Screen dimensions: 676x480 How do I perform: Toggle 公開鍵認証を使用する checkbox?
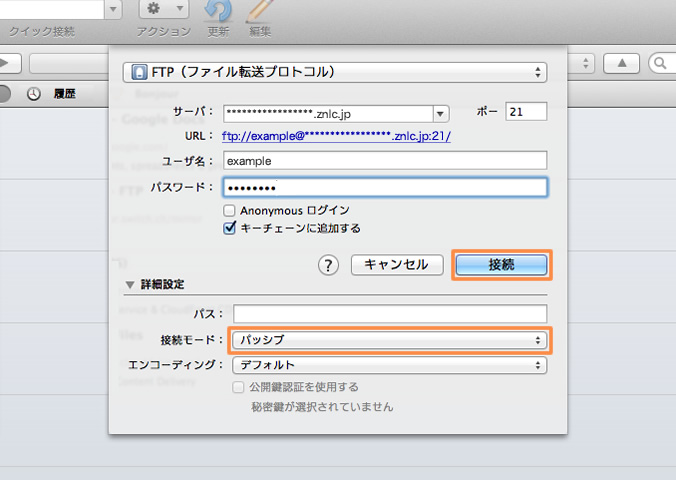[238, 387]
